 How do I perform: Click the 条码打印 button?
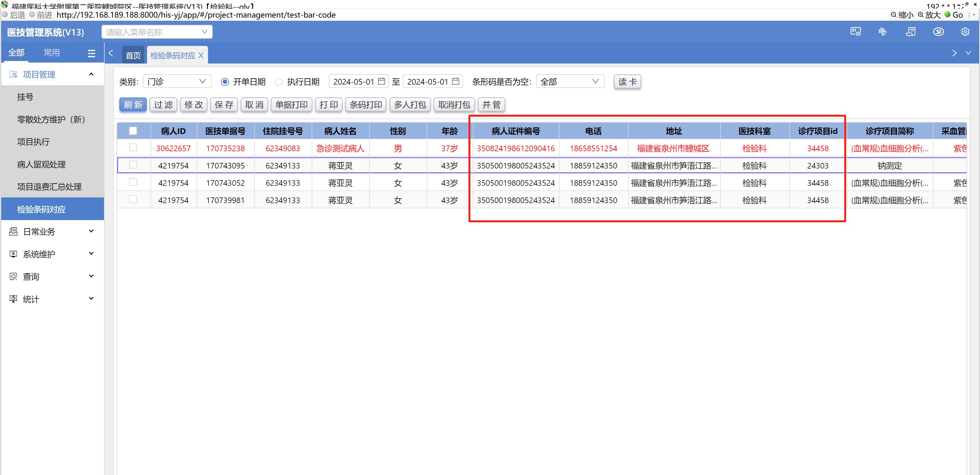(366, 105)
